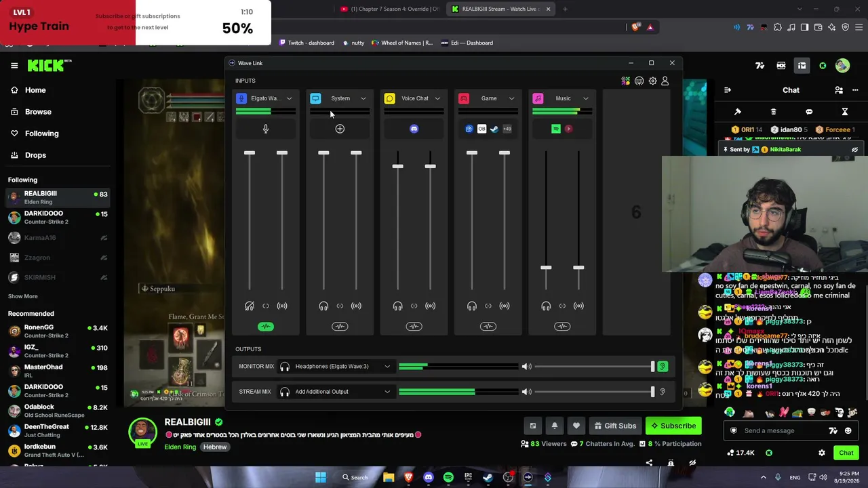
Task: Toggle the Monitor Mix listen ear button
Action: click(x=663, y=367)
